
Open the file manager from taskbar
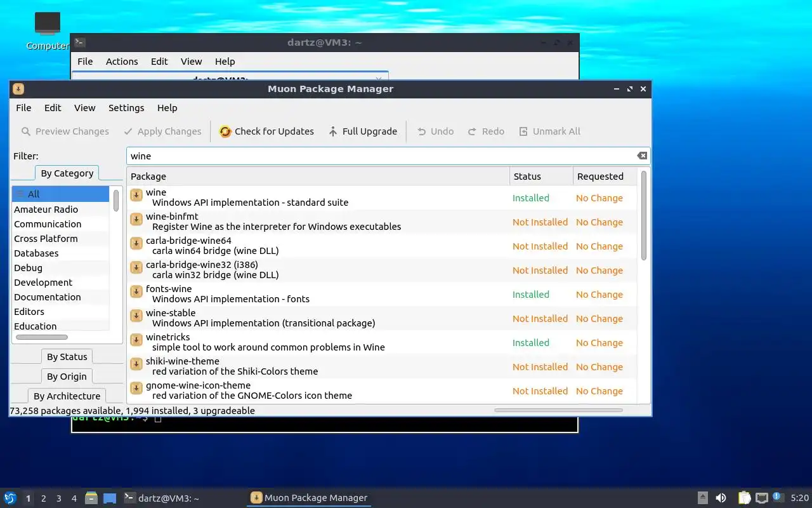[91, 498]
